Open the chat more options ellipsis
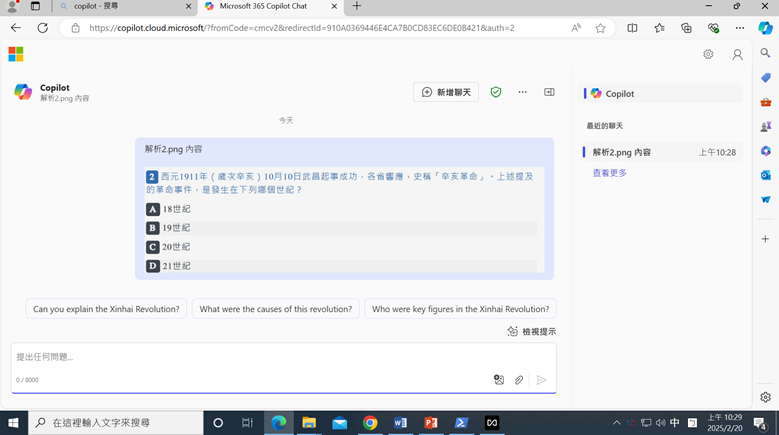The image size is (779, 435). 522,92
